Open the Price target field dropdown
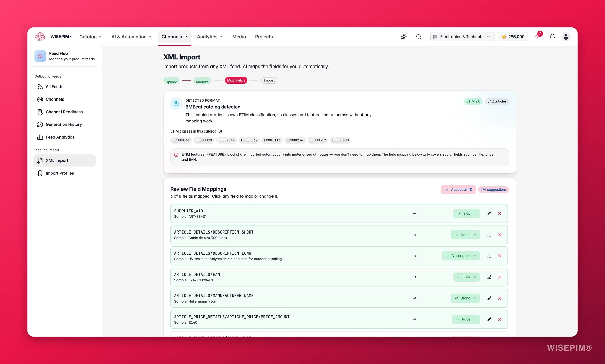The height and width of the screenshot is (364, 605). [466, 319]
